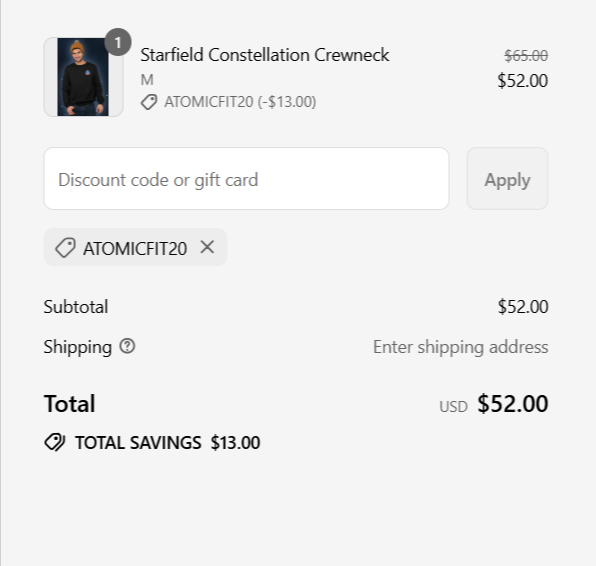The height and width of the screenshot is (566, 596).
Task: Remove the ATOMICFIT20 discount code
Action: (x=207, y=247)
